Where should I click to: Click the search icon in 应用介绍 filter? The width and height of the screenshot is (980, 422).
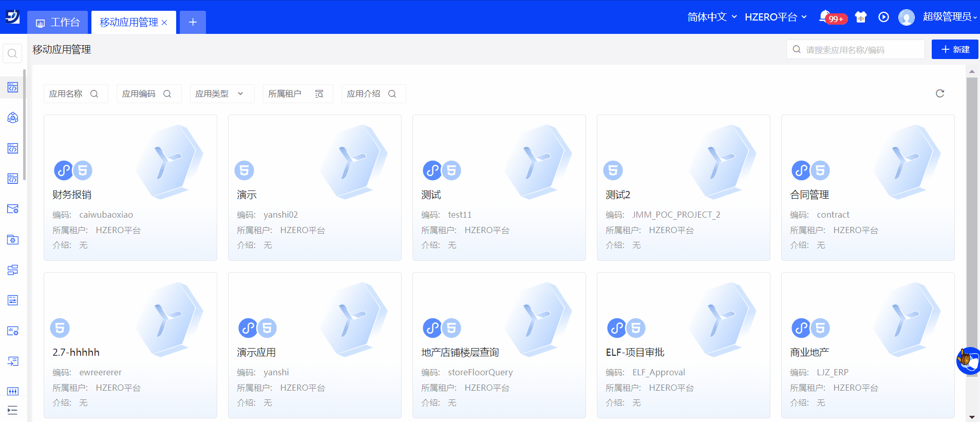click(x=392, y=94)
